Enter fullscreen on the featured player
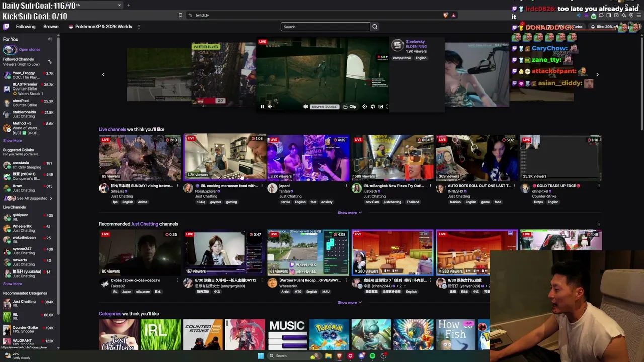This screenshot has width=644, height=362. pos(387,106)
